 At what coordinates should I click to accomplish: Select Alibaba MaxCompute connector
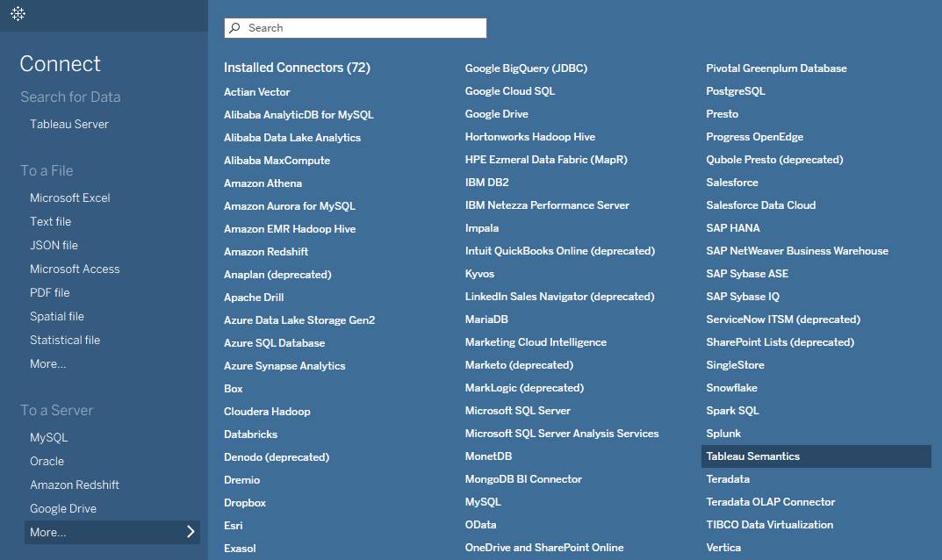(x=277, y=161)
